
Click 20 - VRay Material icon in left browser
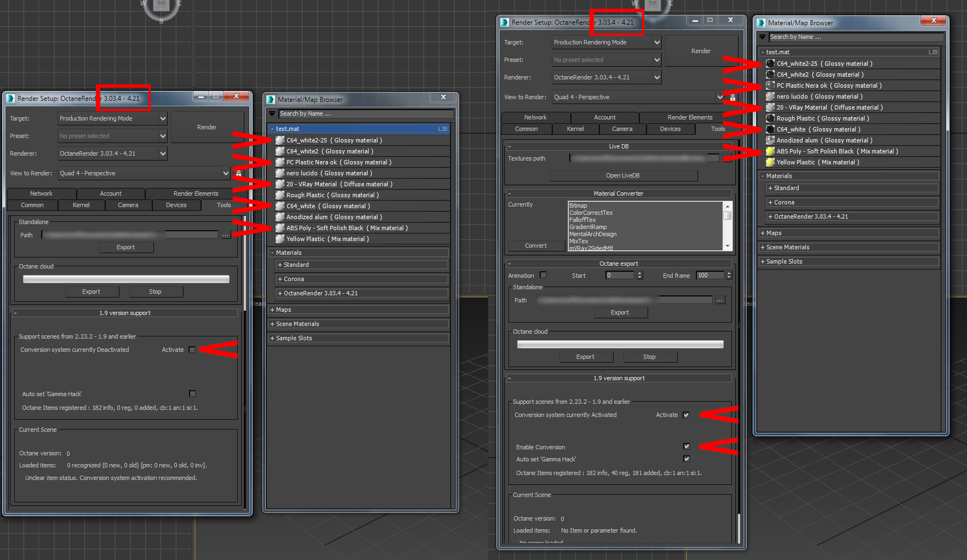tap(280, 184)
